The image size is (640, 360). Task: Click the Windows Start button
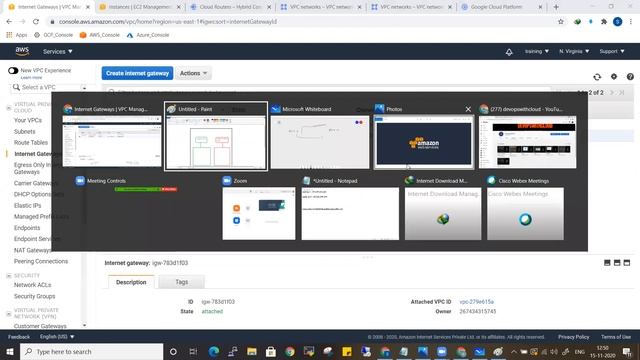(10, 351)
